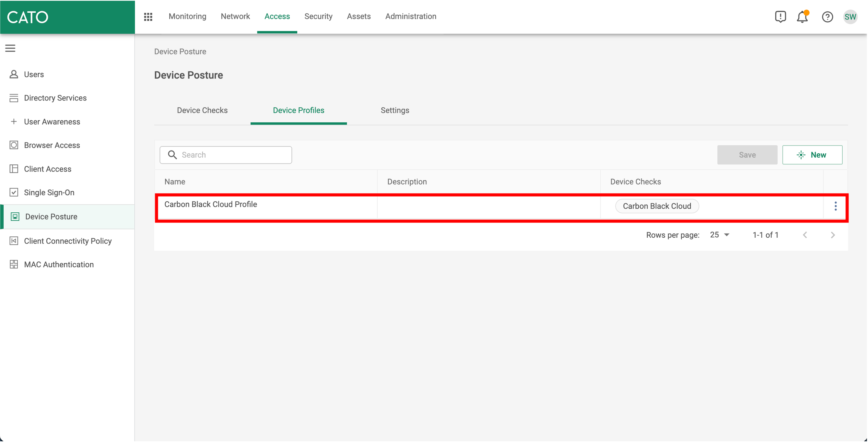Switch to the Device Profiles tab
The image size is (868, 442).
point(299,110)
